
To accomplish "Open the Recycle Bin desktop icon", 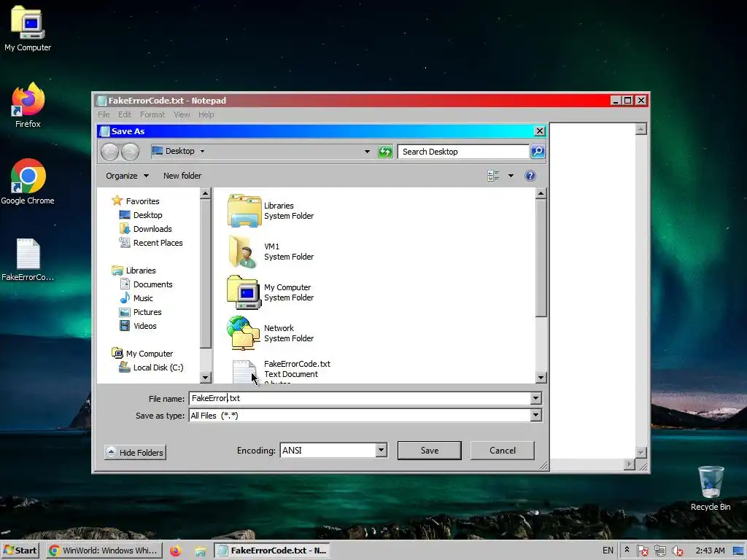I will (711, 482).
